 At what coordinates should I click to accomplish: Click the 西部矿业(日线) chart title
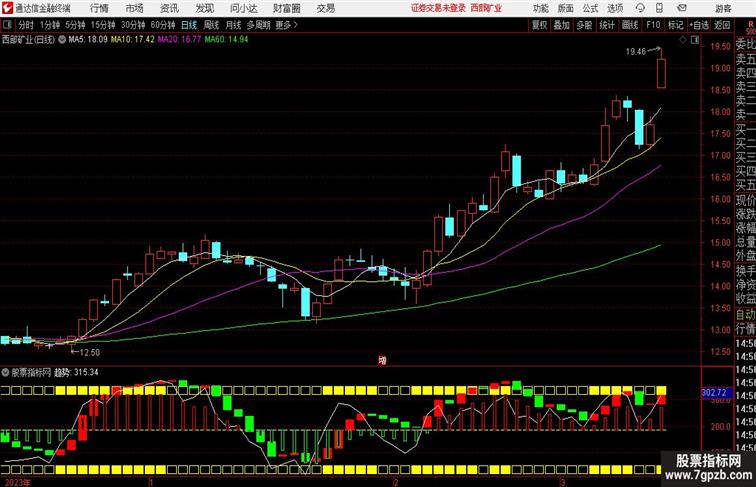coord(28,40)
